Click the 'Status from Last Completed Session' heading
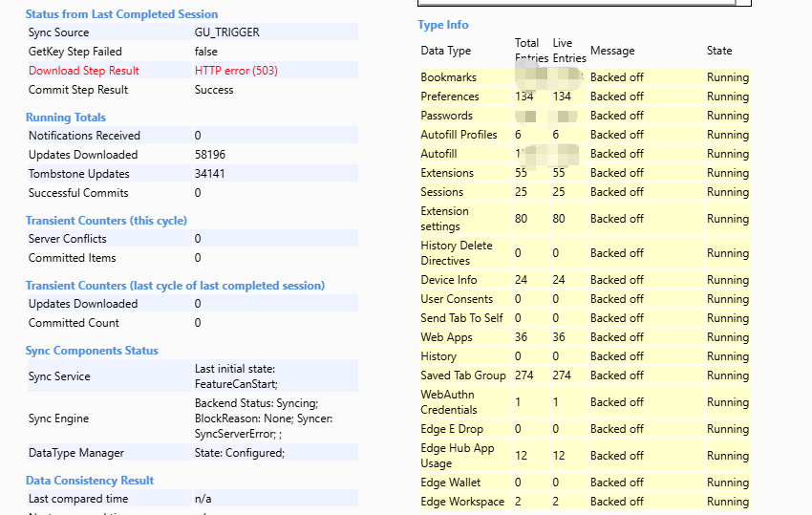 (x=121, y=14)
